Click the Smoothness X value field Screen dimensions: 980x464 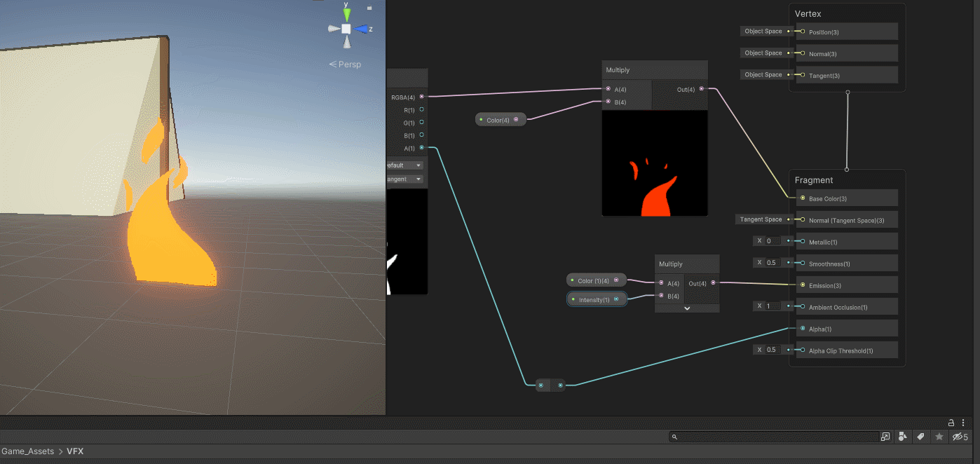point(773,262)
